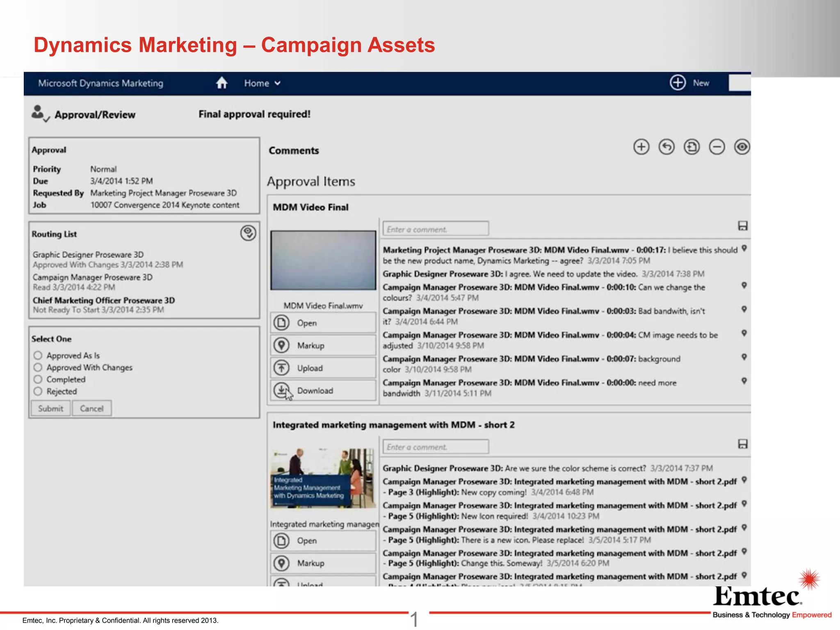Click pin beside 'Please replace!' comment
Viewport: 840px width, 630px height.
(x=744, y=527)
